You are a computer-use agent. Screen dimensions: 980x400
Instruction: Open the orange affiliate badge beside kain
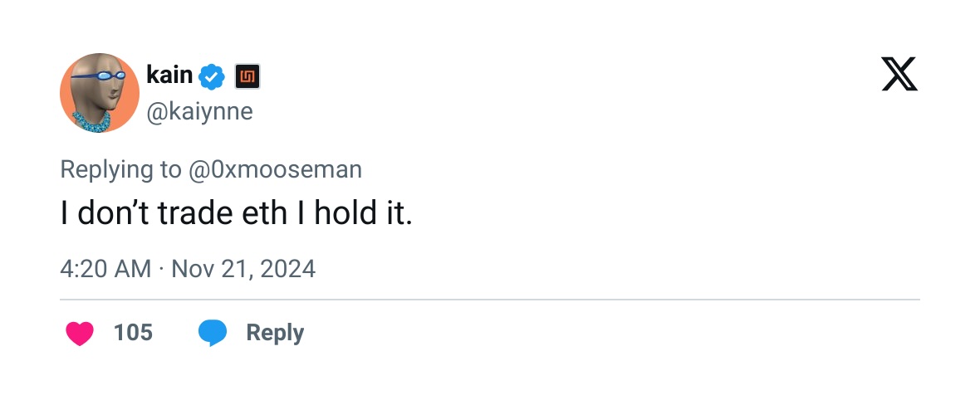247,77
